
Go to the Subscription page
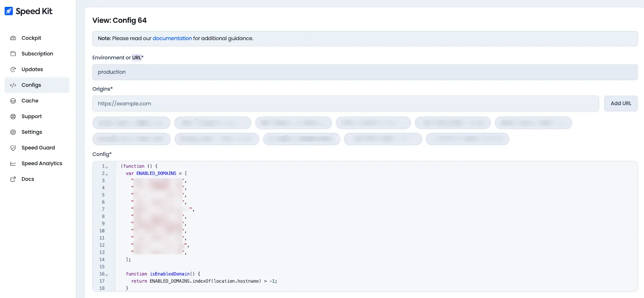pos(37,54)
